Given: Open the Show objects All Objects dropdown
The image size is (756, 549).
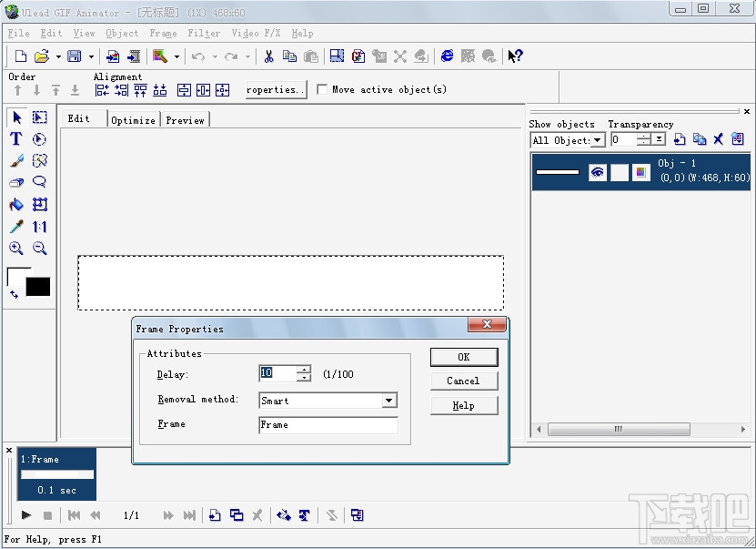Looking at the screenshot, I should pyautogui.click(x=595, y=139).
